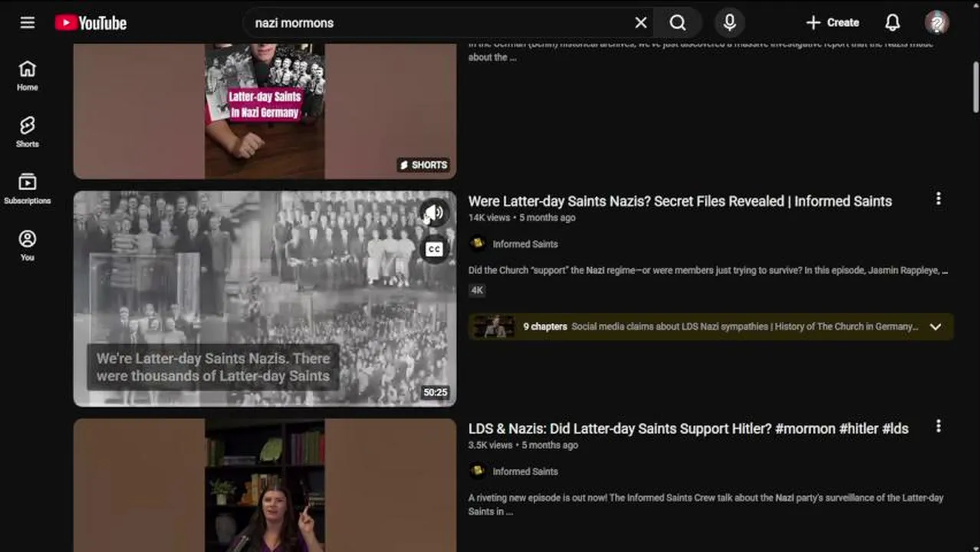Click description starting A riveting new episode
This screenshot has width=980, height=552.
(705, 504)
